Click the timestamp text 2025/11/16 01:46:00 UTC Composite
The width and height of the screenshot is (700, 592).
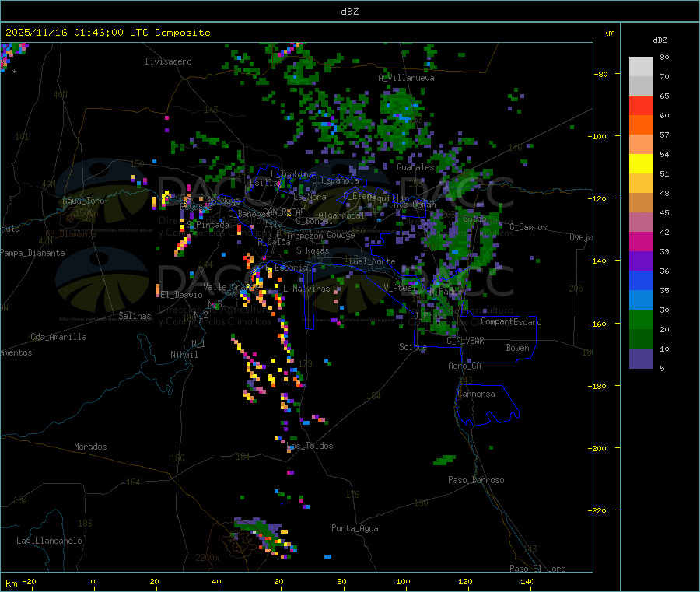click(x=107, y=33)
